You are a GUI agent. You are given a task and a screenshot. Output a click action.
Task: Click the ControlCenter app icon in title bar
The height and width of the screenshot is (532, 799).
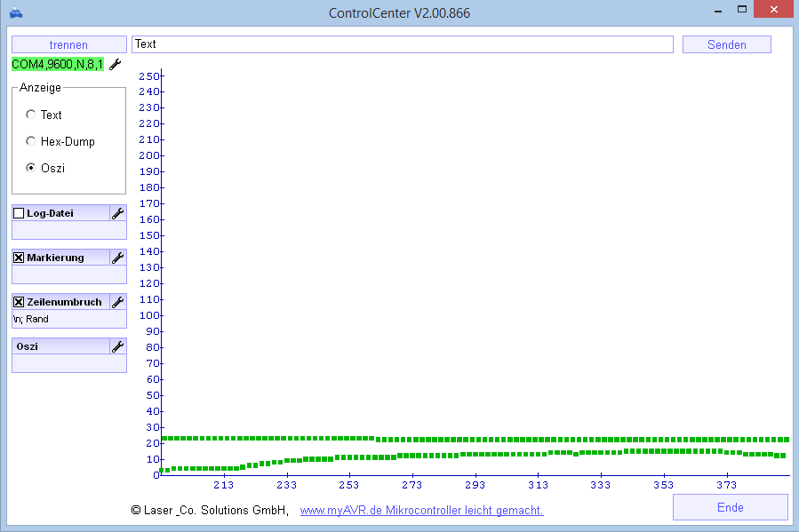[x=15, y=12]
